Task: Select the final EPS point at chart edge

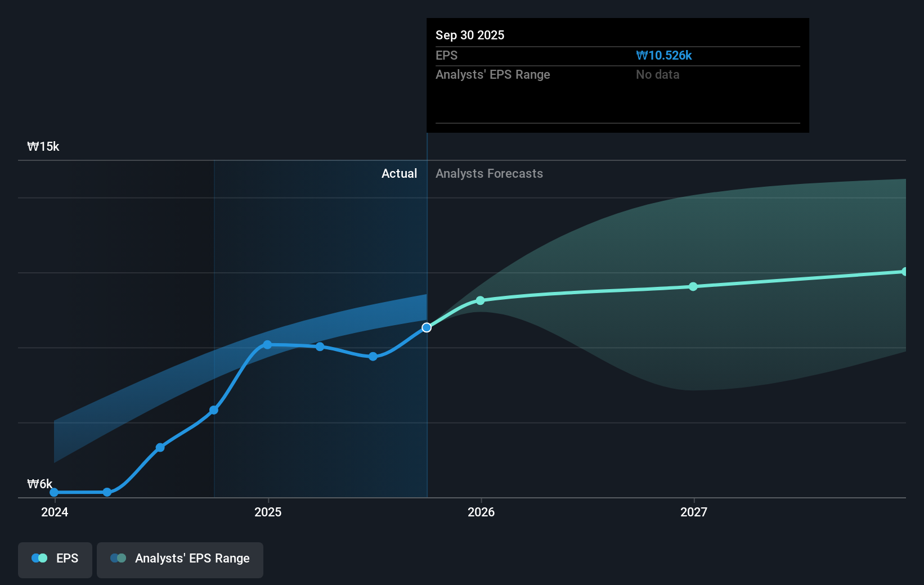Action: [905, 272]
